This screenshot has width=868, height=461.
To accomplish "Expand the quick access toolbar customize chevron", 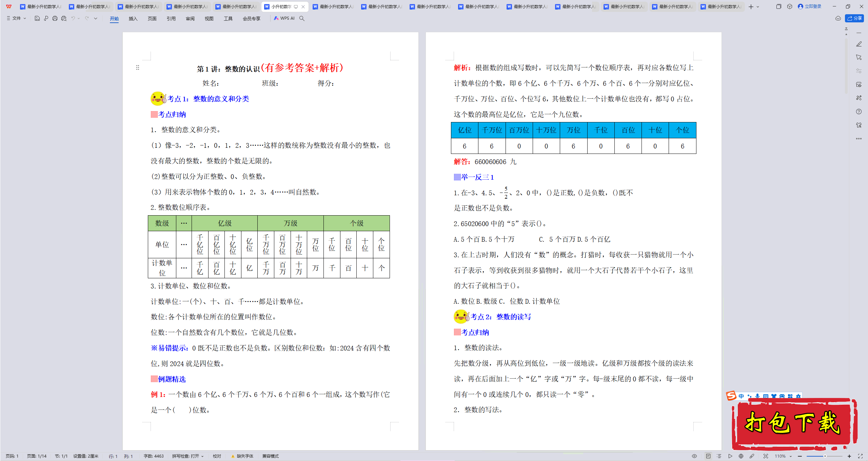I will pyautogui.click(x=96, y=18).
